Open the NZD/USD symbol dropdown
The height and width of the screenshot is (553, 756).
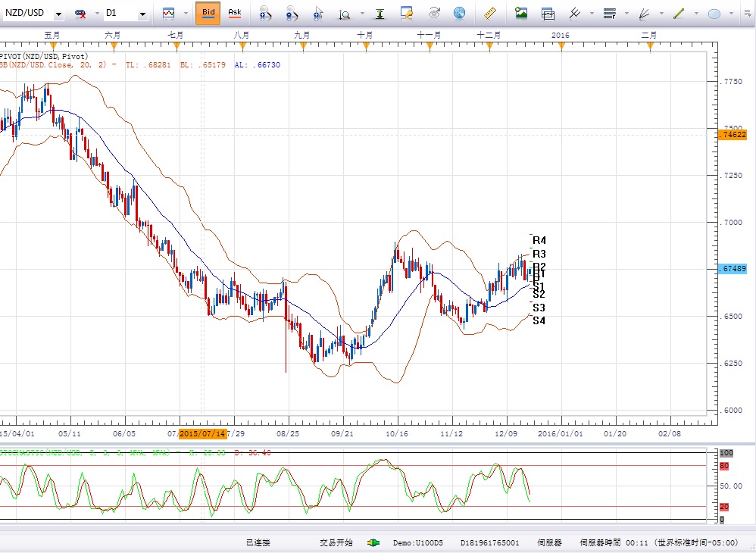pos(58,14)
